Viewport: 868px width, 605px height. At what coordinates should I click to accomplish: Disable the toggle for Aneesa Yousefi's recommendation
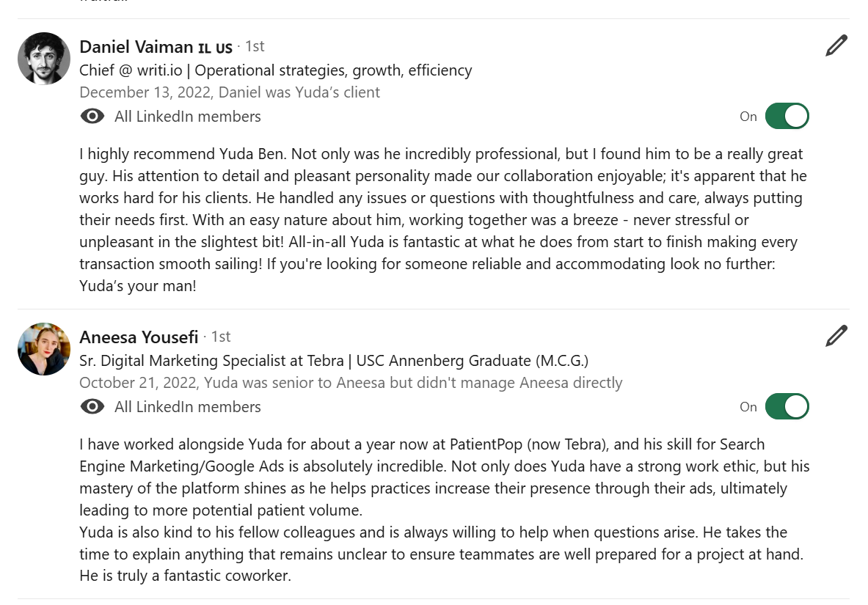787,407
